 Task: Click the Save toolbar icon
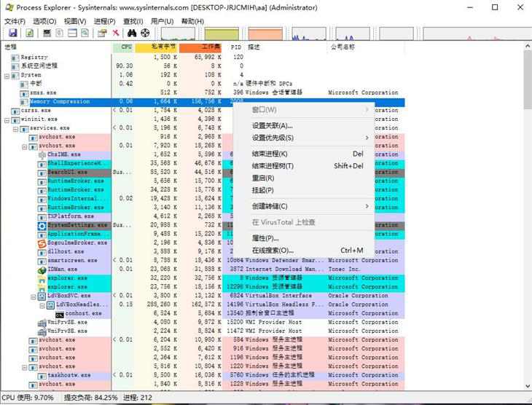(13, 33)
